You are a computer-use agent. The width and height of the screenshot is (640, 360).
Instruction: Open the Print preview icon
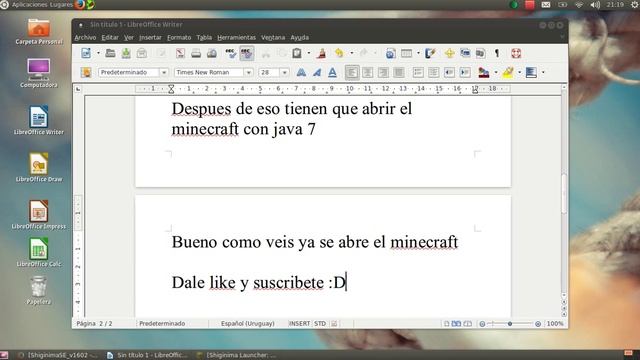point(211,53)
